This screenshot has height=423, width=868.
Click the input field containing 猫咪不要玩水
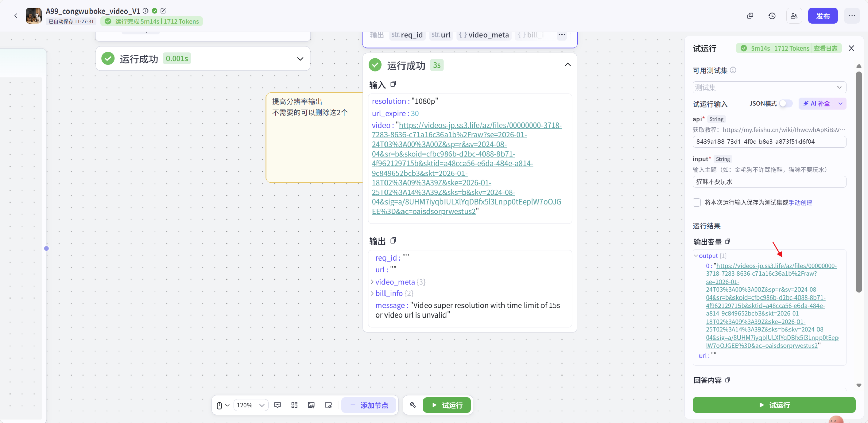click(769, 182)
